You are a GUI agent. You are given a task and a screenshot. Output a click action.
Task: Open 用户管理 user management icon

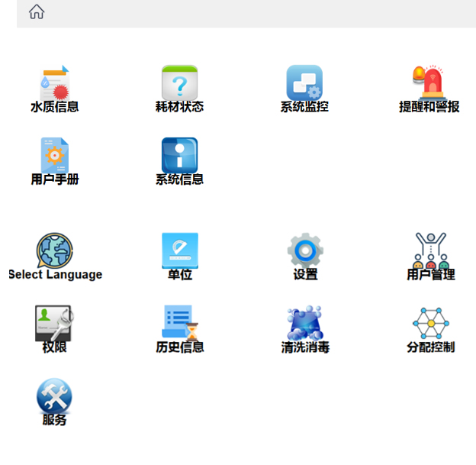coord(430,250)
